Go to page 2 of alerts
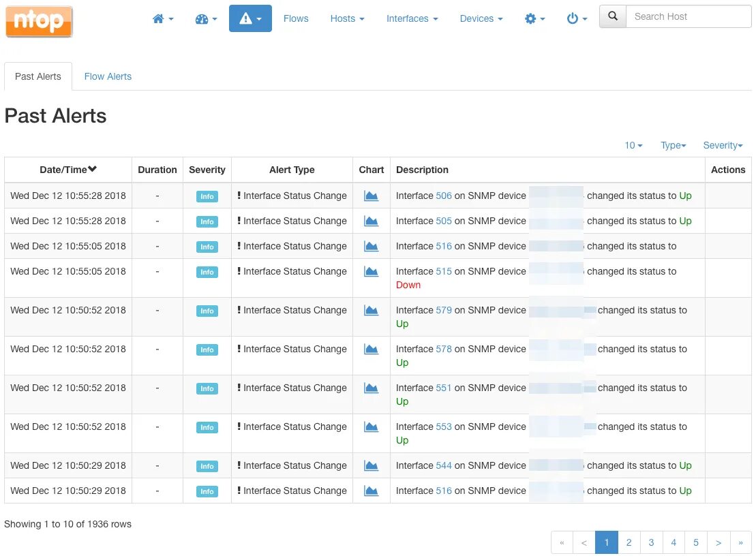The height and width of the screenshot is (558, 756). (x=629, y=542)
